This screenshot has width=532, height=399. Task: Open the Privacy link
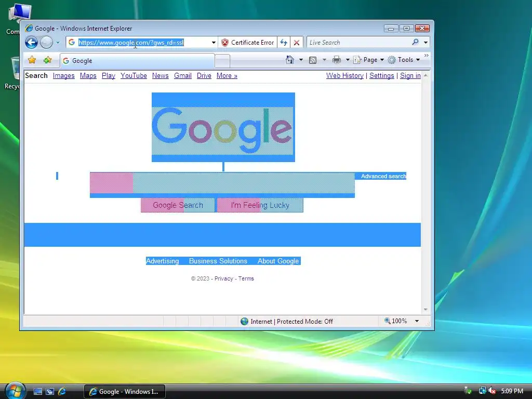pos(223,278)
